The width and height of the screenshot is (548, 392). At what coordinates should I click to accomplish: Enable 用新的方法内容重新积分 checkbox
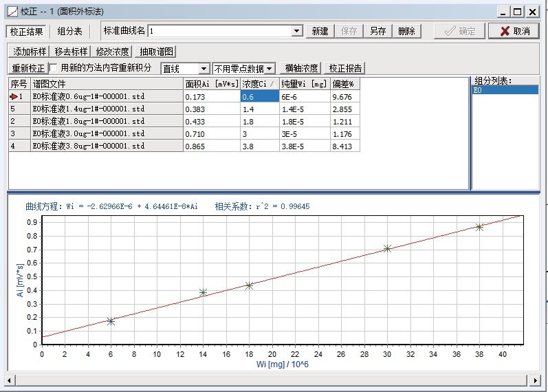click(x=54, y=67)
